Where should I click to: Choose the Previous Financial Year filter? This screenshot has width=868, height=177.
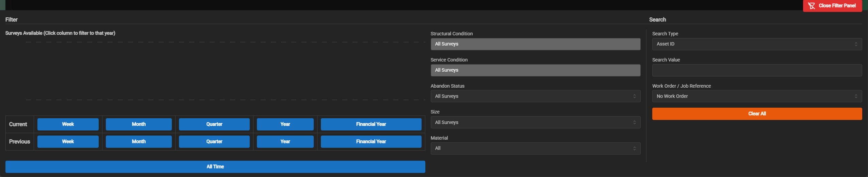pos(371,142)
